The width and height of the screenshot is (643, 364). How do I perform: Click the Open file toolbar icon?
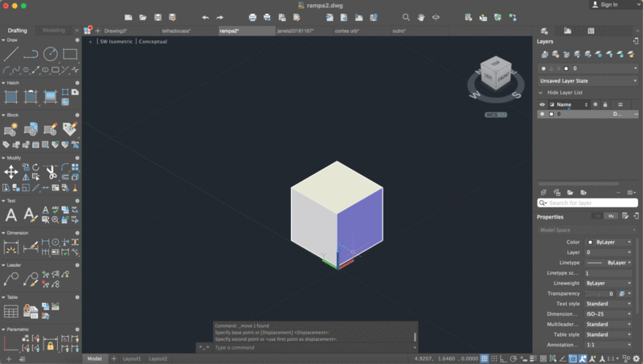(x=143, y=17)
